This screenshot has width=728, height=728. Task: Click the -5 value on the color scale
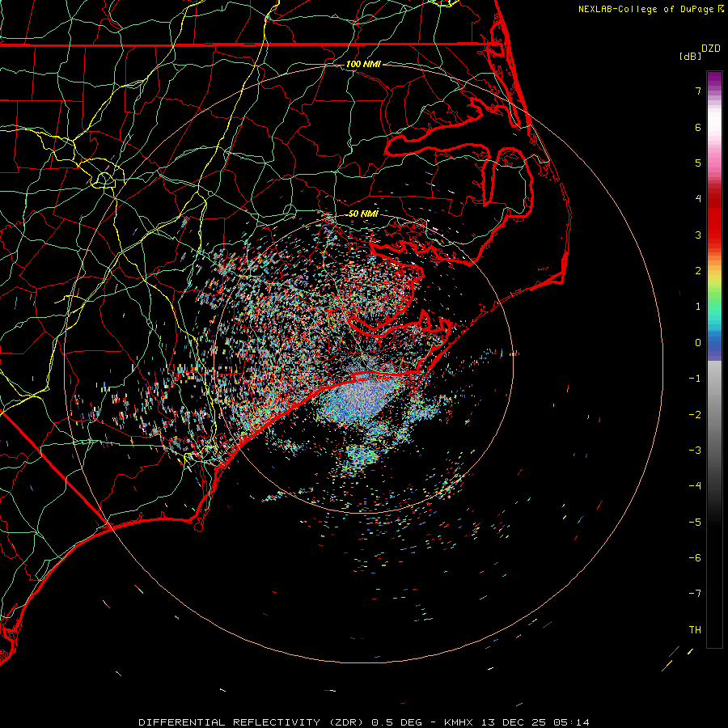pos(695,523)
